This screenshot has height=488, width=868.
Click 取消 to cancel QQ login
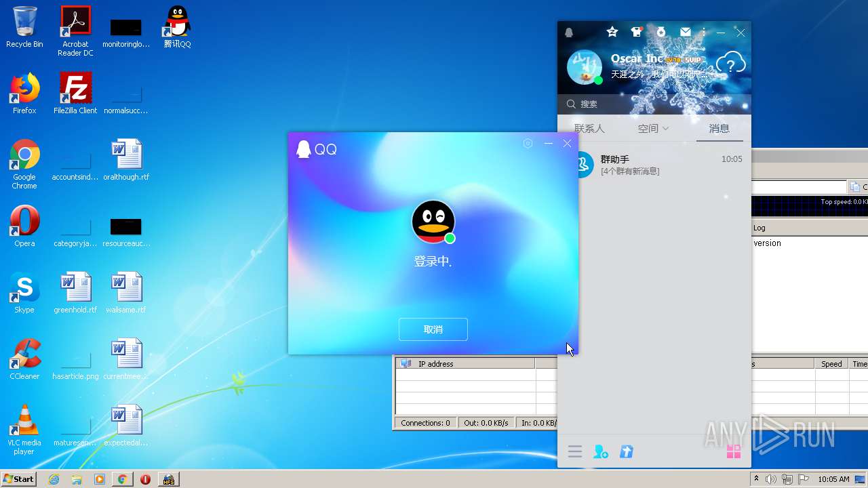pyautogui.click(x=433, y=329)
